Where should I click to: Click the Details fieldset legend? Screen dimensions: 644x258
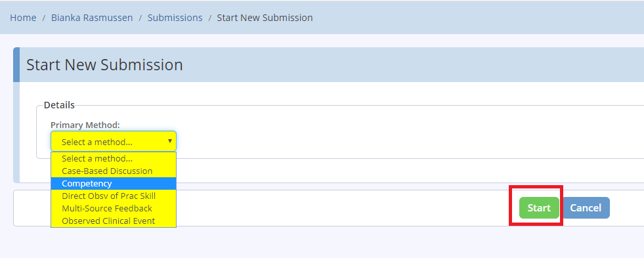coord(59,105)
